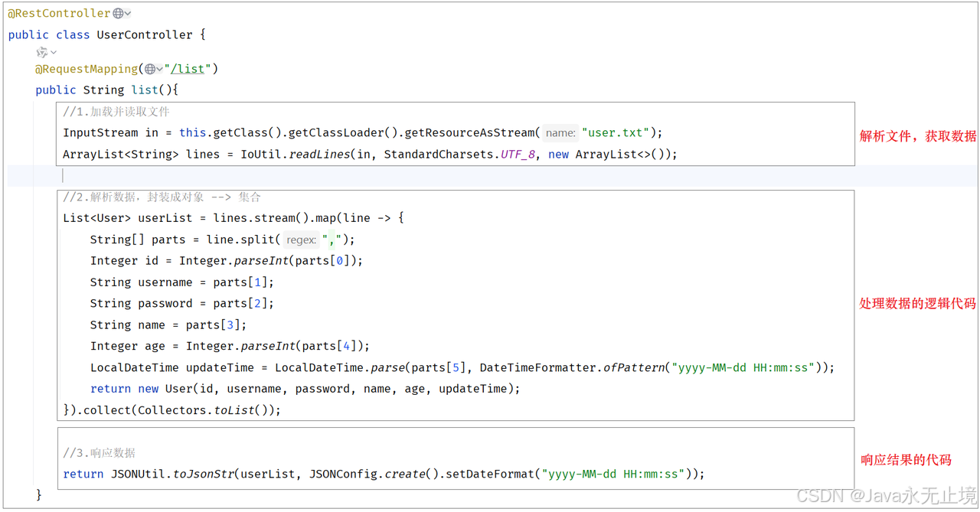Click the comment "//1.加载并读取文件"
The width and height of the screenshot is (980, 512).
116,112
